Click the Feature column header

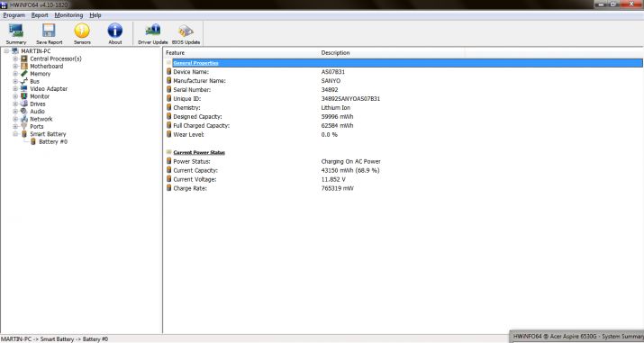(175, 53)
